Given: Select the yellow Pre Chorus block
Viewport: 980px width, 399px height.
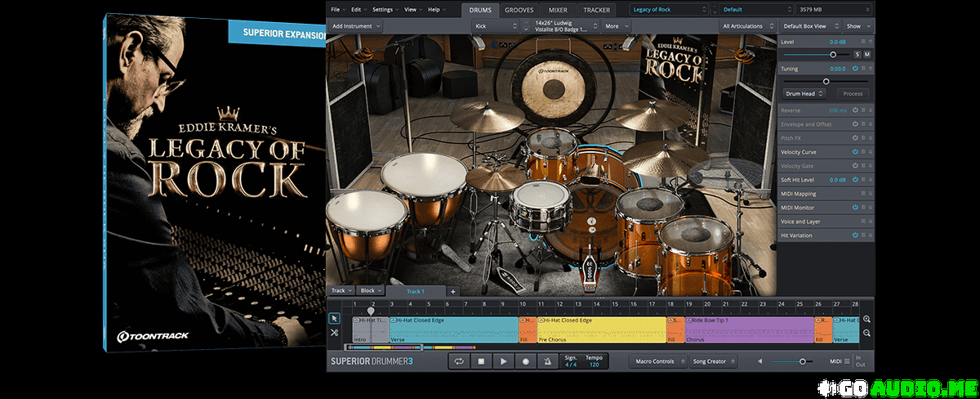Looking at the screenshot, I should [x=601, y=330].
